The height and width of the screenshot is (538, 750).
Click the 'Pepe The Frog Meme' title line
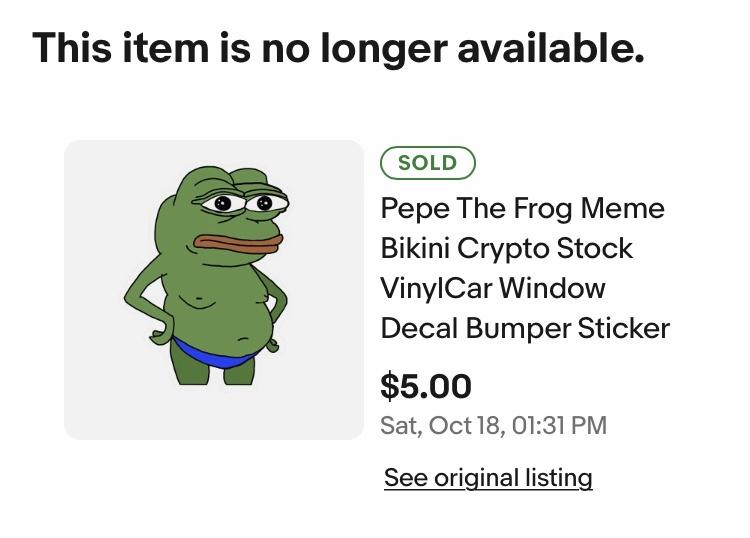pos(522,208)
